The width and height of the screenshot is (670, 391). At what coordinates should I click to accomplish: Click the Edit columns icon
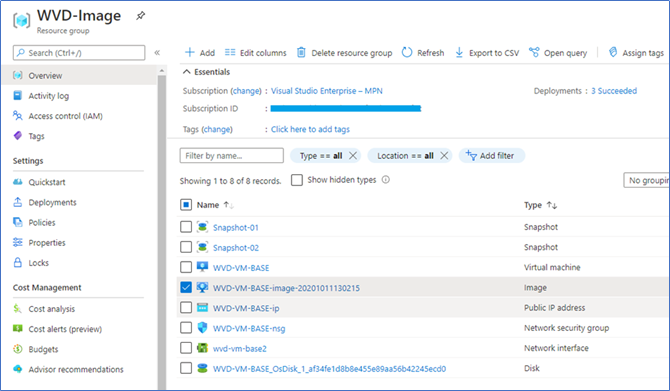pyautogui.click(x=230, y=52)
